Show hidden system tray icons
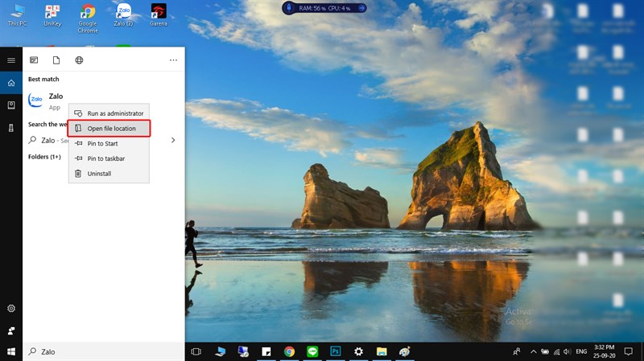Image resolution: width=644 pixels, height=361 pixels. coord(533,351)
